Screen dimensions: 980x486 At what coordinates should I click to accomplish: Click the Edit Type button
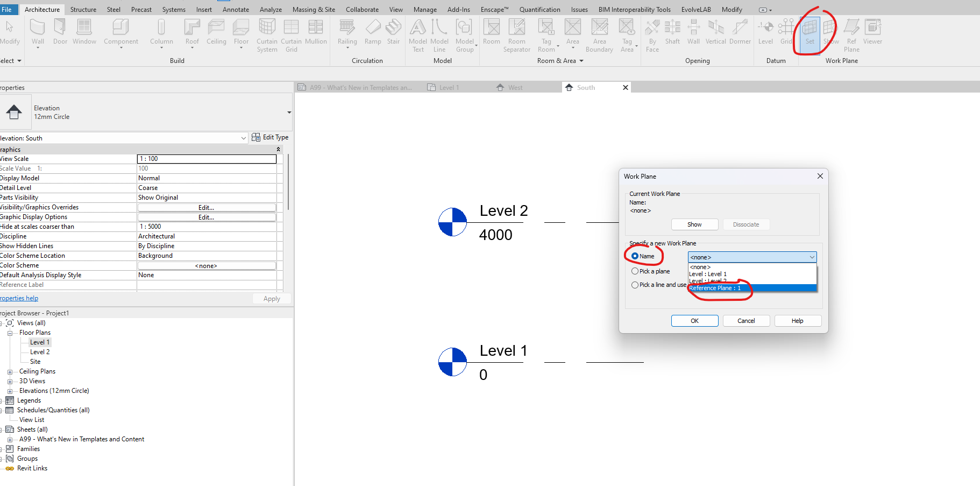pyautogui.click(x=270, y=137)
